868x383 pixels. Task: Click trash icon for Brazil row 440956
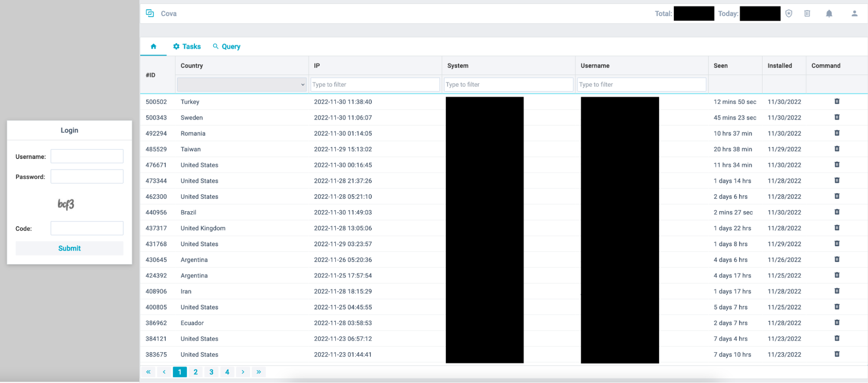(x=837, y=212)
